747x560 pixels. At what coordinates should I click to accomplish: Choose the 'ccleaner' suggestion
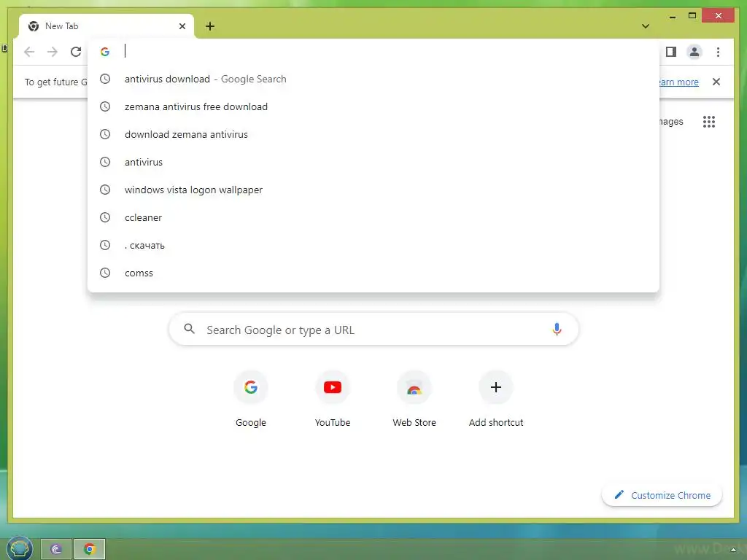pos(373,217)
